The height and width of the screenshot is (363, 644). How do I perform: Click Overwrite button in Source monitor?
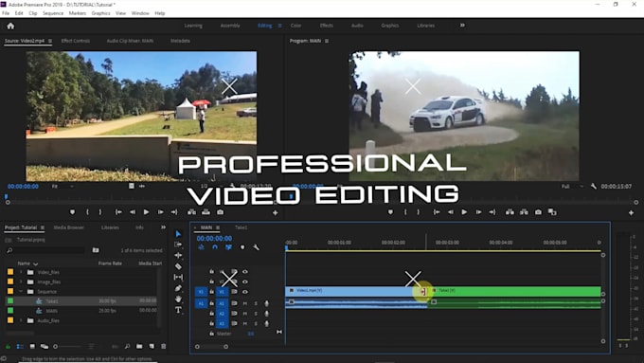[x=206, y=212]
